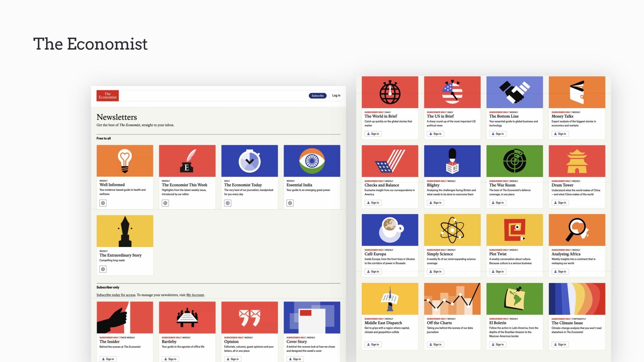The width and height of the screenshot is (644, 362).
Task: Click The Climate Issue striped thumbnail
Action: (x=577, y=299)
